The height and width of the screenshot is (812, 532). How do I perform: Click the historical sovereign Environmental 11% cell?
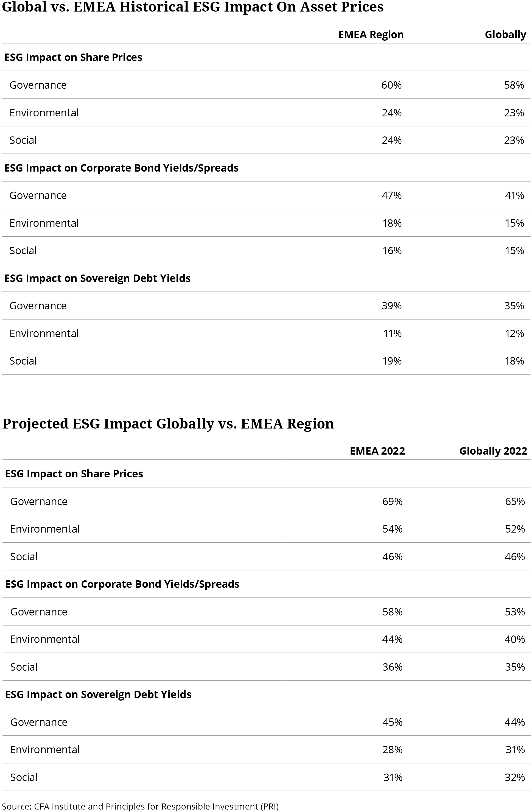click(x=392, y=333)
